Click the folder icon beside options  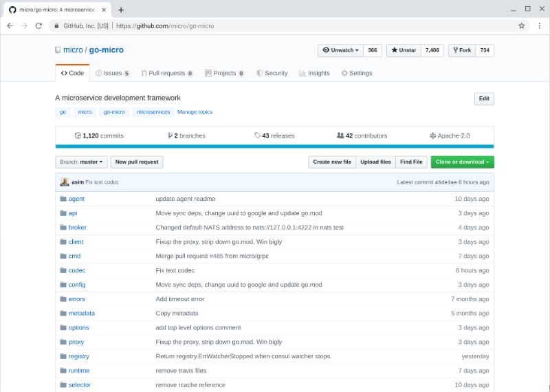(x=63, y=327)
